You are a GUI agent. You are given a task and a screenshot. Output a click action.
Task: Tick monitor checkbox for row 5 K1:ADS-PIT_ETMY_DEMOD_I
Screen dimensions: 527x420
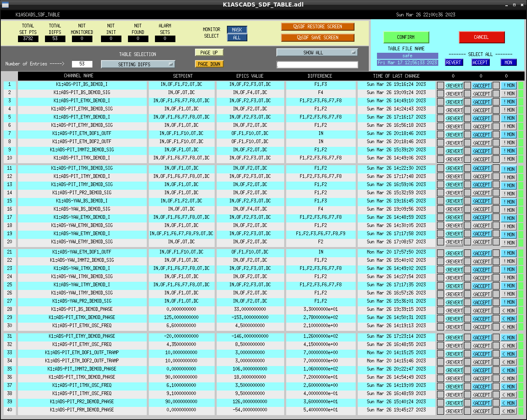click(496, 118)
